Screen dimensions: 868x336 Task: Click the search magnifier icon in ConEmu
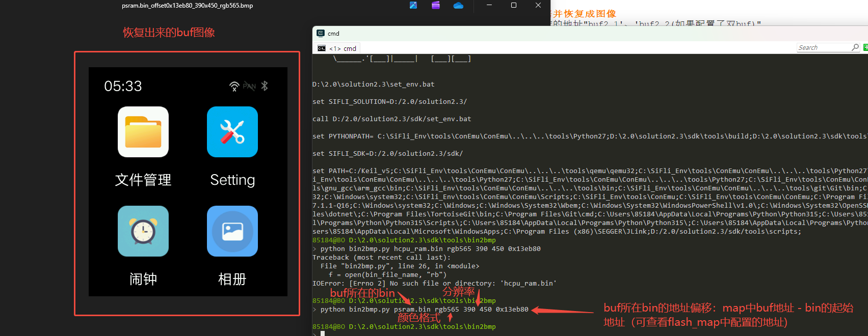(855, 47)
